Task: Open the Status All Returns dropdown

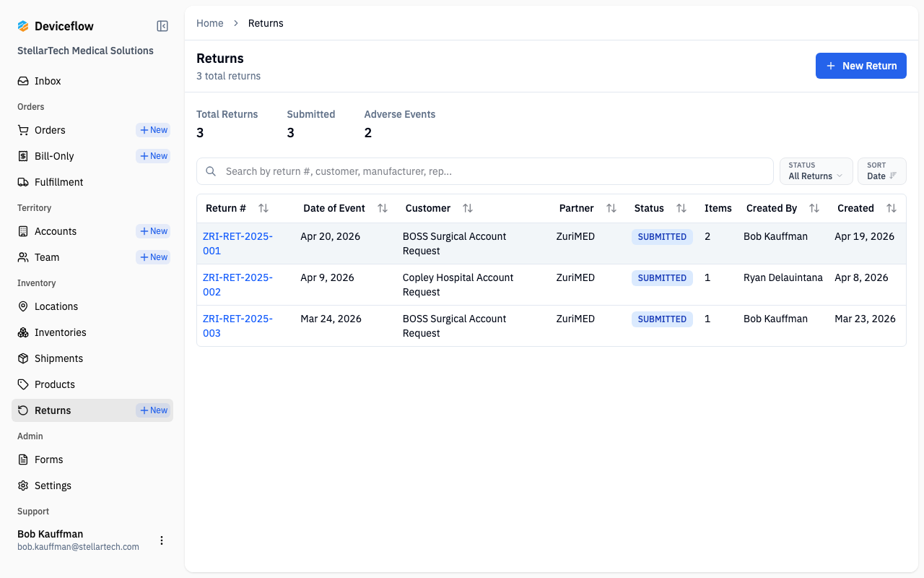Action: [816, 171]
